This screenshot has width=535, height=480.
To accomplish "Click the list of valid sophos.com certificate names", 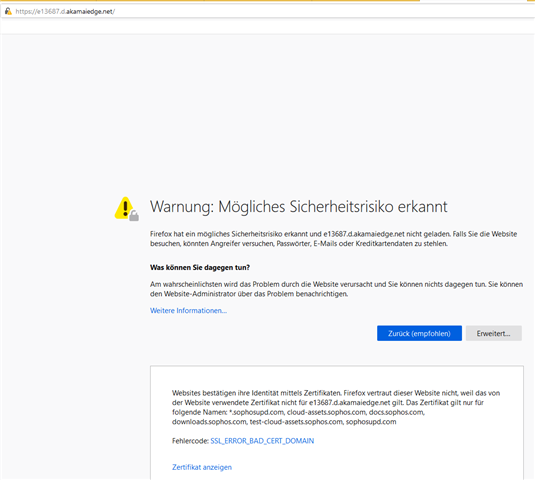I will coord(299,417).
